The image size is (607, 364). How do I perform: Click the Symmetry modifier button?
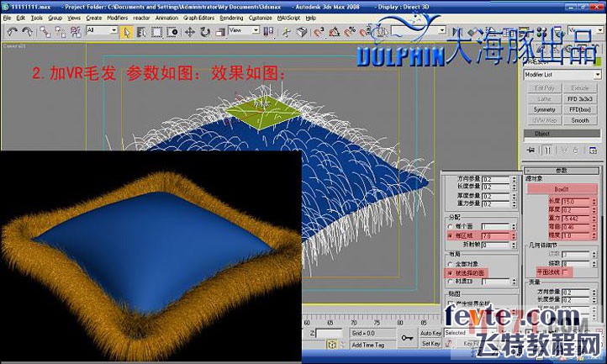pos(544,110)
